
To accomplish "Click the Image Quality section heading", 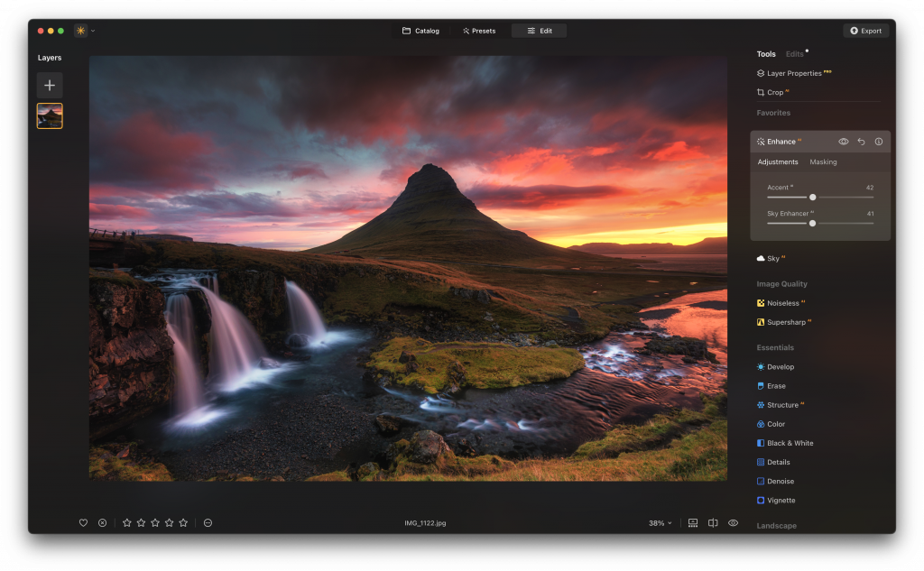I will point(782,284).
